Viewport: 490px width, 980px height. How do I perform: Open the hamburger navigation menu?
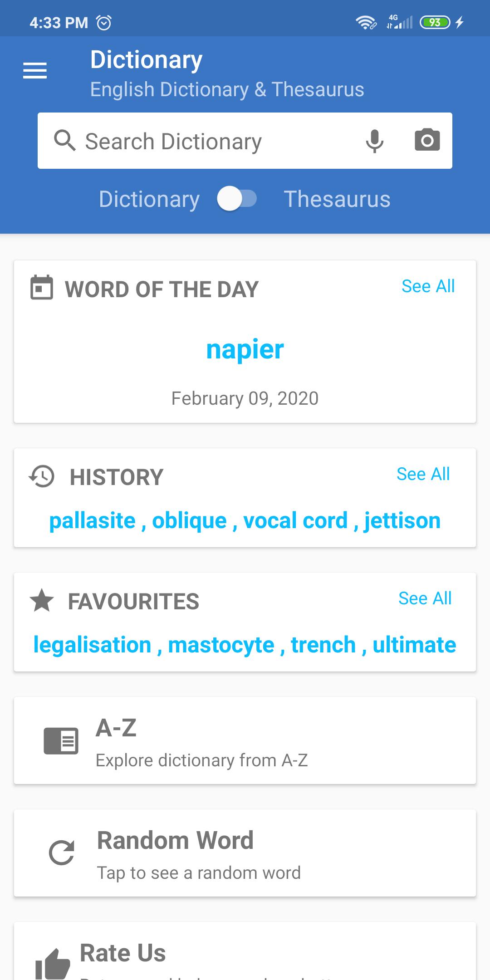35,71
